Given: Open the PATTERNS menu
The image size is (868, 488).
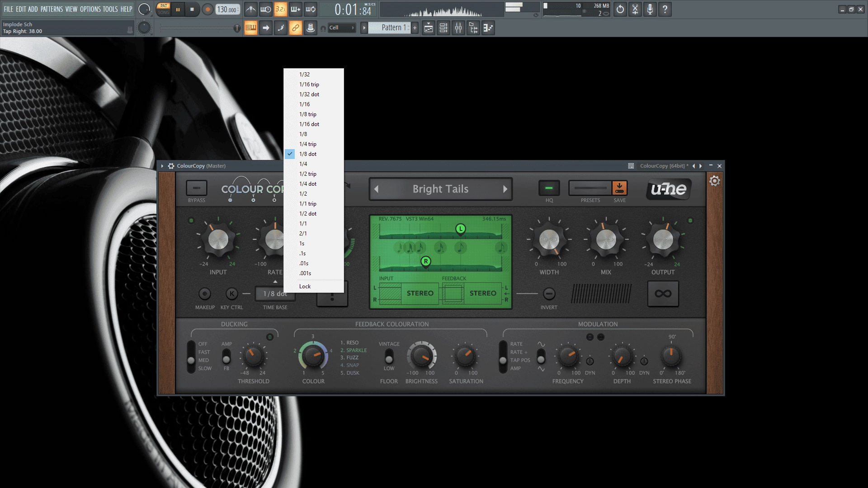Looking at the screenshot, I should (52, 9).
